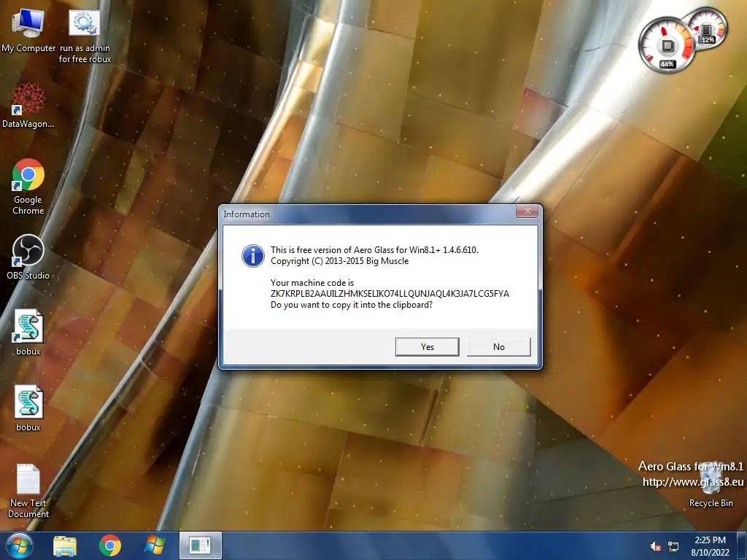Click Yes to copy machine code
This screenshot has height=560, width=747.
click(x=427, y=346)
